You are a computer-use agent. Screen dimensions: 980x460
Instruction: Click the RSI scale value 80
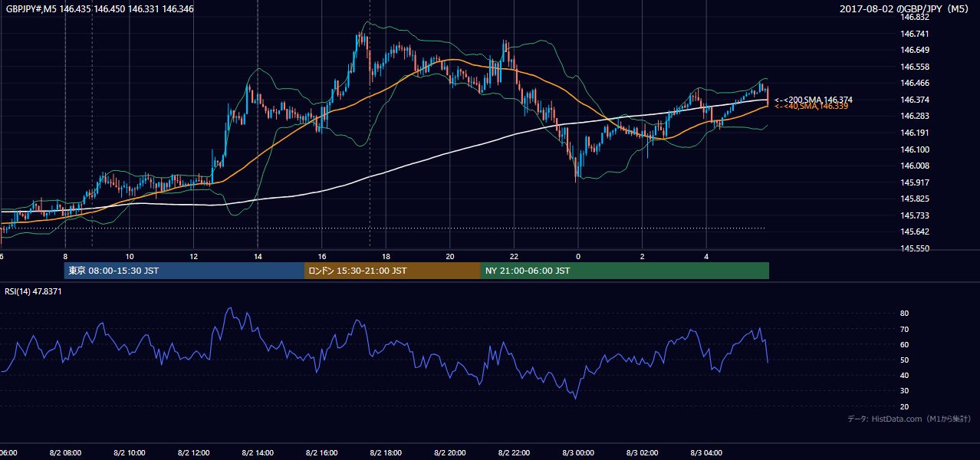pos(904,314)
